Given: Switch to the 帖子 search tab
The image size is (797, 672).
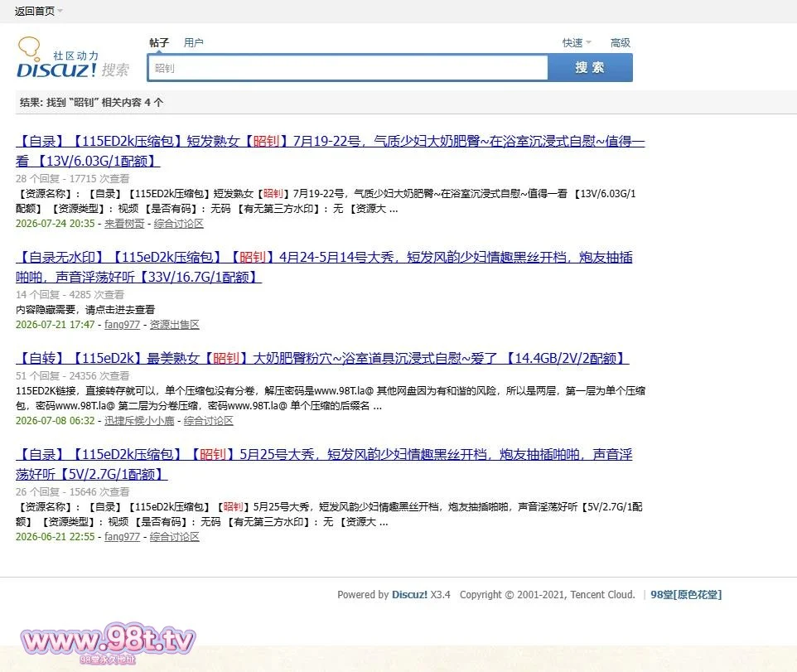Looking at the screenshot, I should pyautogui.click(x=159, y=43).
